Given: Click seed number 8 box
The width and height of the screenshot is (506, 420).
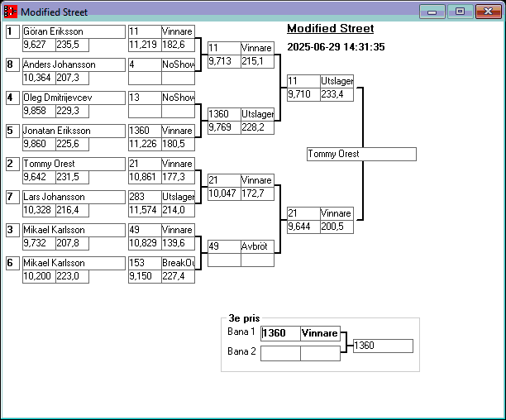Looking at the screenshot, I should tap(12, 64).
